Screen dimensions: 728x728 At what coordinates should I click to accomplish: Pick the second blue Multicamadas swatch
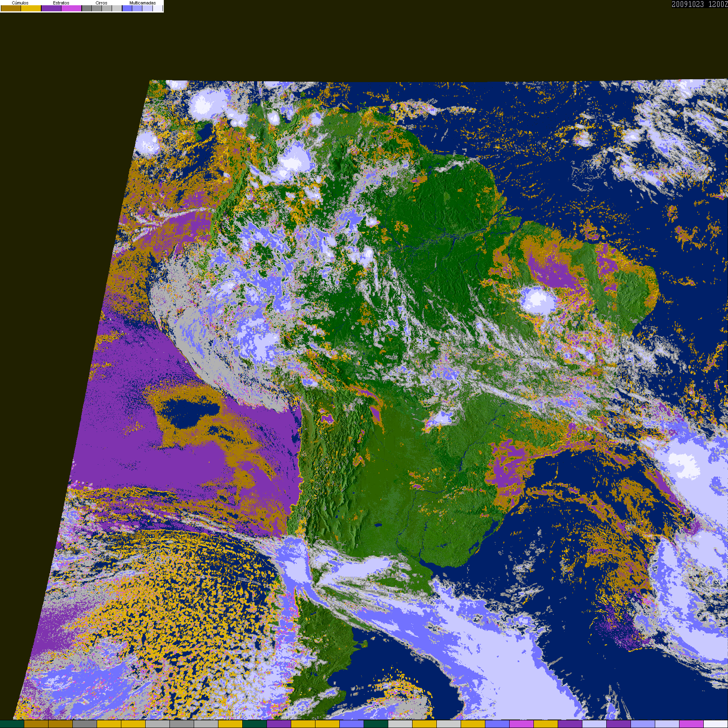coord(137,8)
